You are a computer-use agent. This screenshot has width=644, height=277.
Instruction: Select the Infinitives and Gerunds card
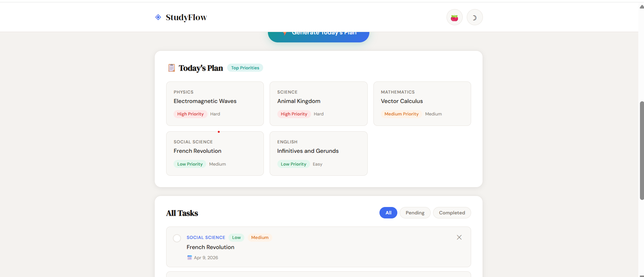pos(318,153)
